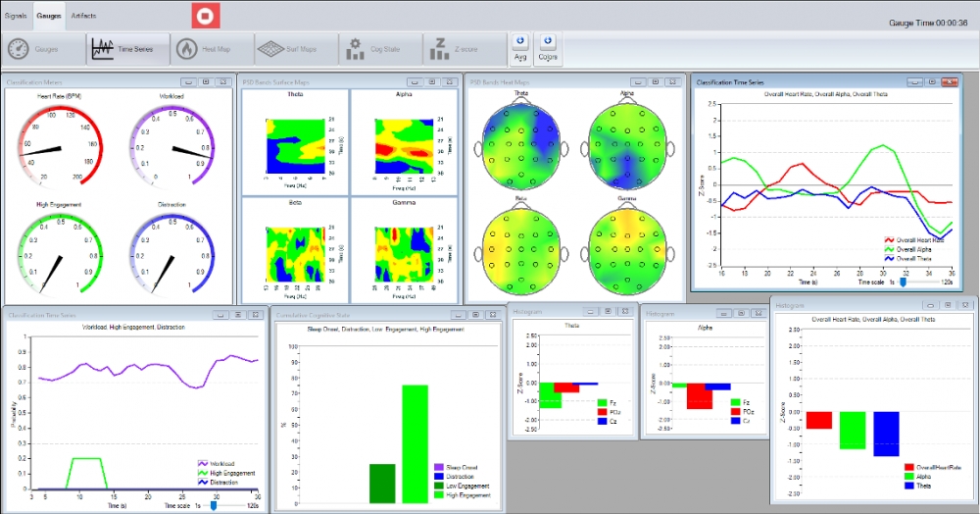The height and width of the screenshot is (514, 980).
Task: Open the Heat Map view
Action: [208, 48]
